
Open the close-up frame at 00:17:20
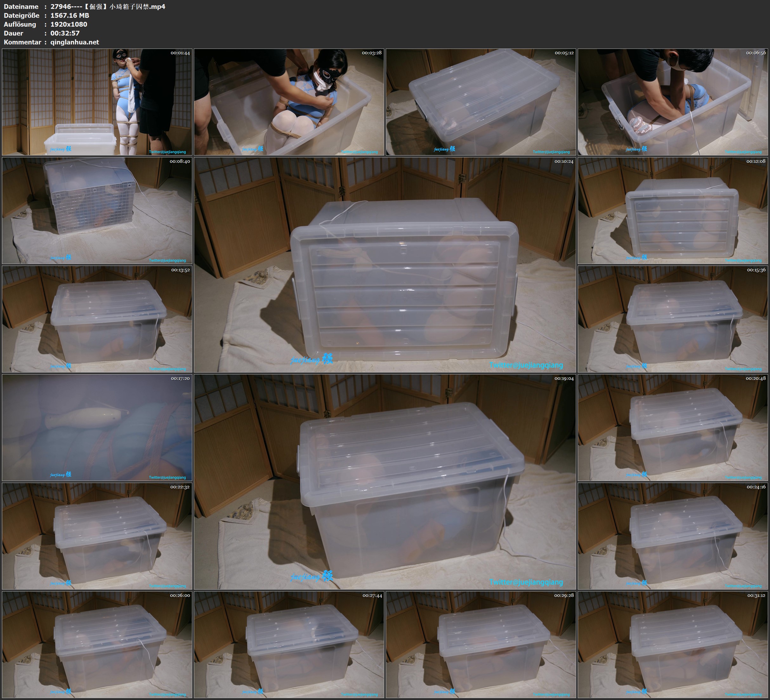[97, 427]
